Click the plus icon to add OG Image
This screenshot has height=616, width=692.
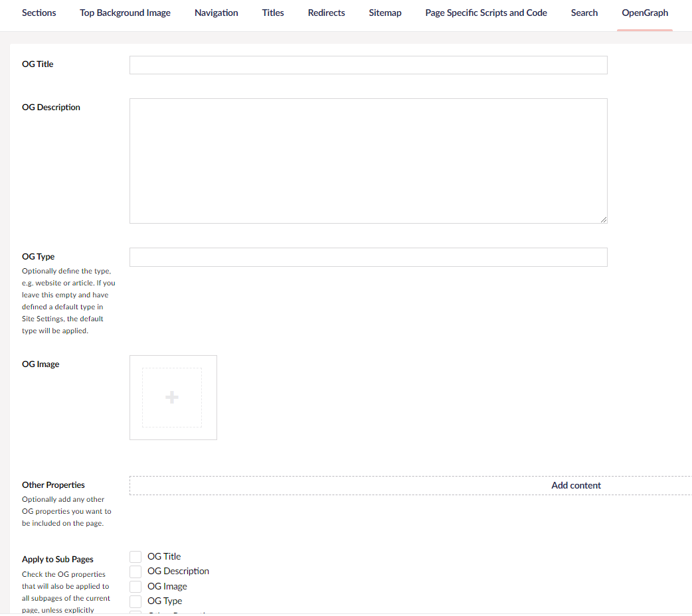(172, 397)
